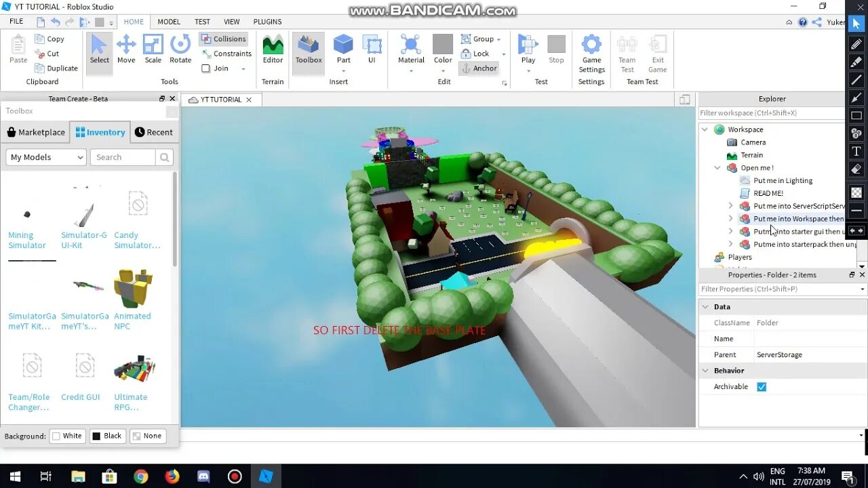Image resolution: width=868 pixels, height=488 pixels.
Task: Select Bandicam numbering tool
Action: pyautogui.click(x=856, y=134)
